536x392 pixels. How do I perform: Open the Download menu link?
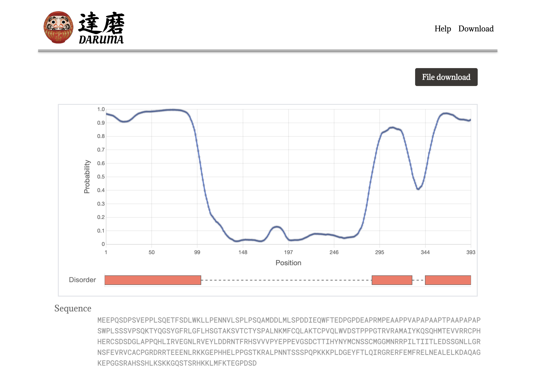click(476, 29)
